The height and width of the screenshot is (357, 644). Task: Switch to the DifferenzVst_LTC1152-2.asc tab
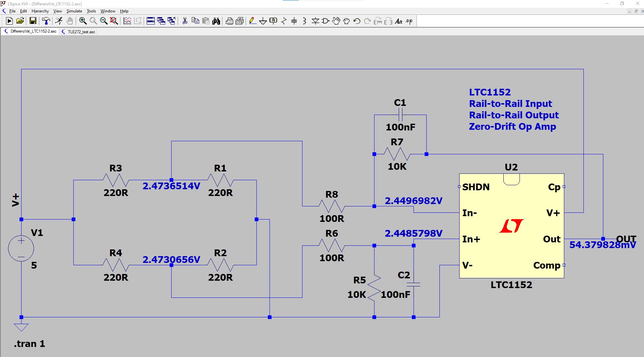click(30, 31)
